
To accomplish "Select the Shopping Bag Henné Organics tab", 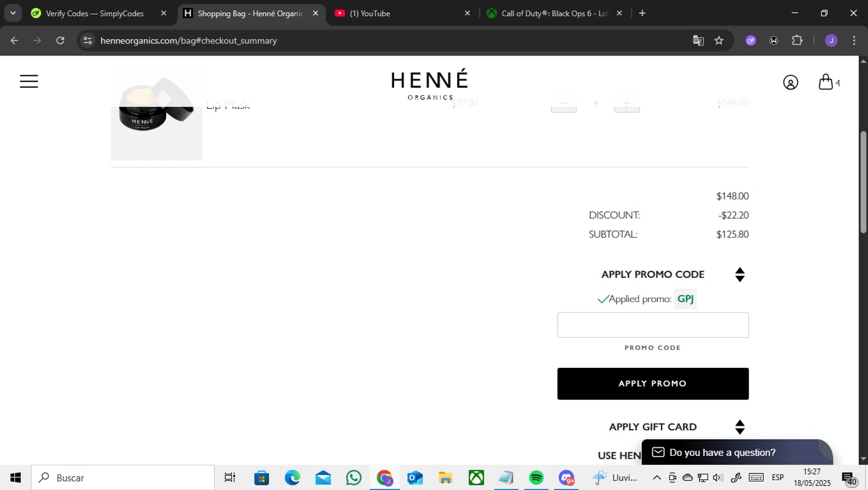I will point(250,13).
